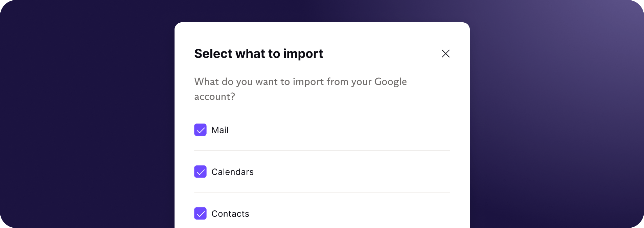Viewport: 644px width, 228px height.
Task: Click the Contacts label text
Action: point(230,214)
